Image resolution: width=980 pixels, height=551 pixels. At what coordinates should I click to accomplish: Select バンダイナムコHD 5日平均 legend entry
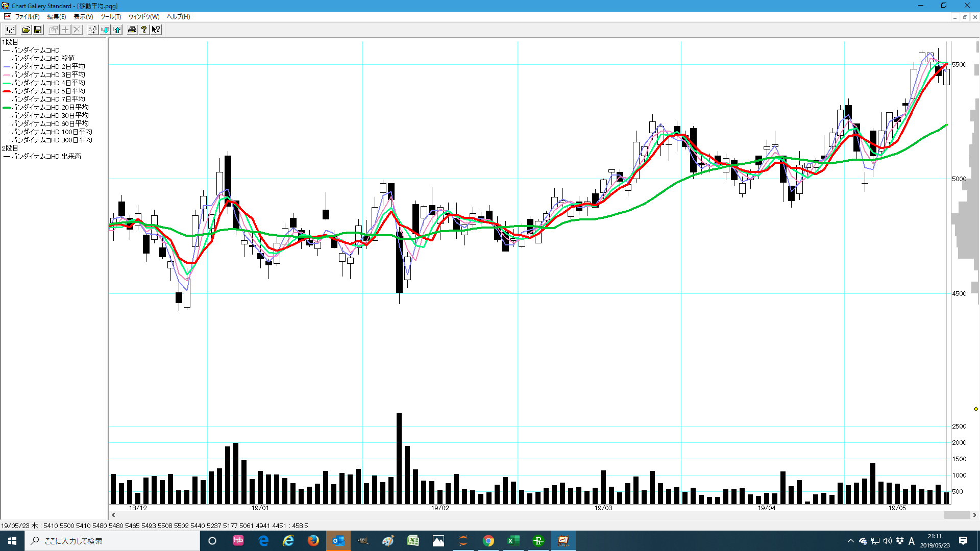point(48,91)
